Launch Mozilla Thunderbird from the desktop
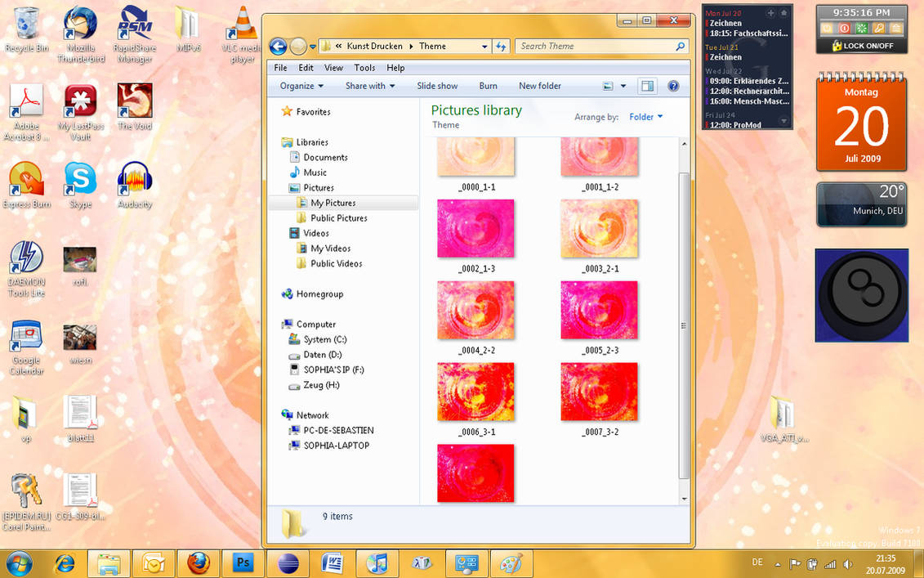 coord(81,34)
